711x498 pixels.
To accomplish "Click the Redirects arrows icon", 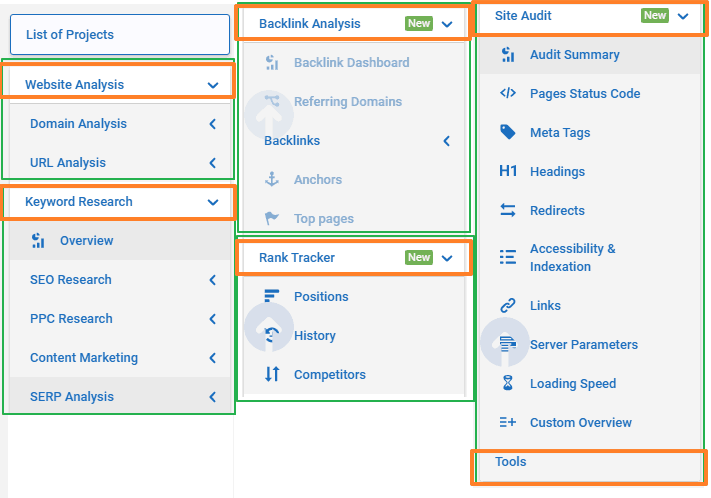I will coord(508,210).
